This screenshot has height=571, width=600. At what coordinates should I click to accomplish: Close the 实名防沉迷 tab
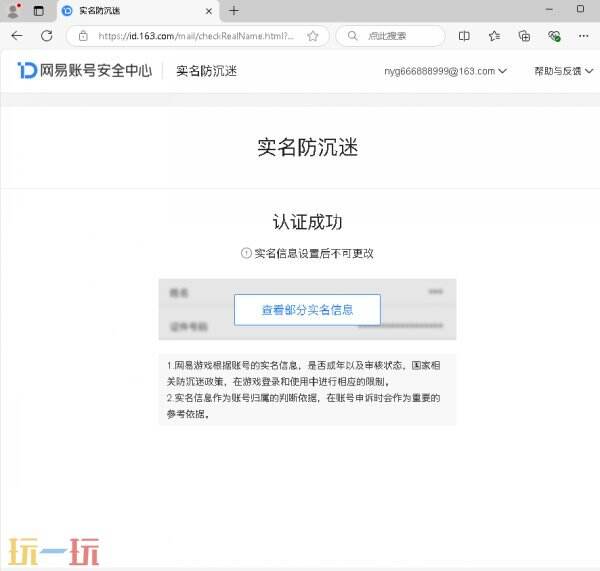(209, 11)
